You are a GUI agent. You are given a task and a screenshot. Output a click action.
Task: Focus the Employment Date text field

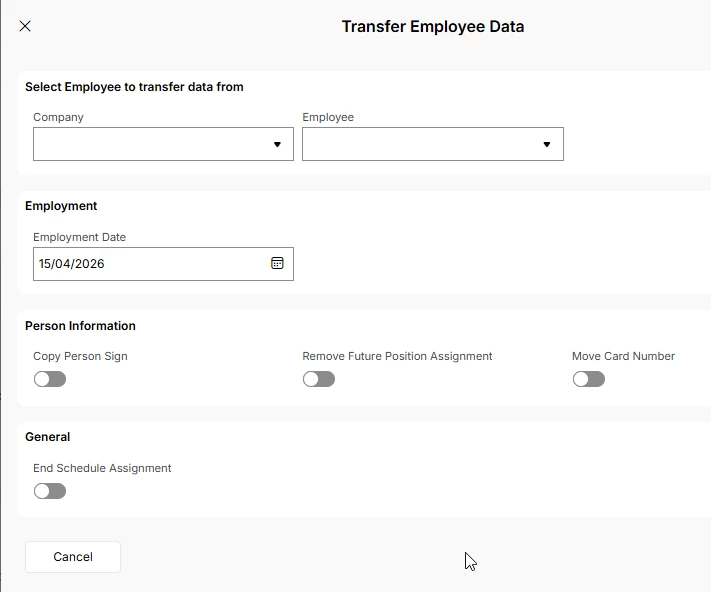[x=150, y=264]
